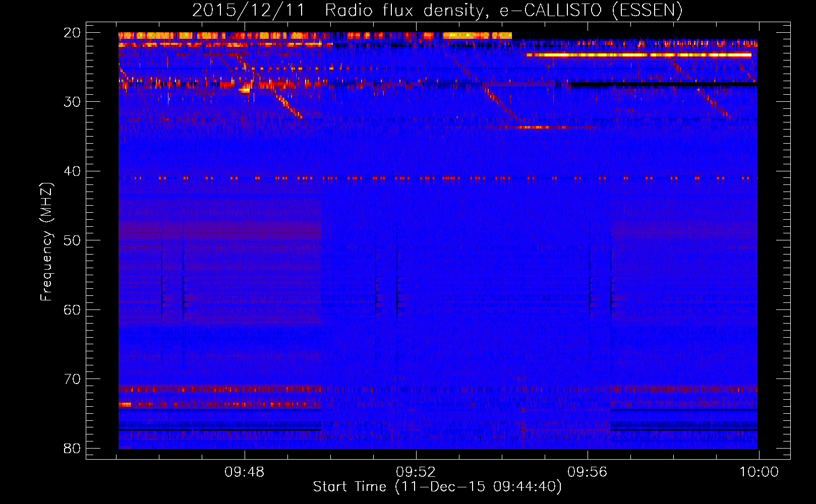
Task: Click the 09:52 time tick label
Action: tap(416, 472)
